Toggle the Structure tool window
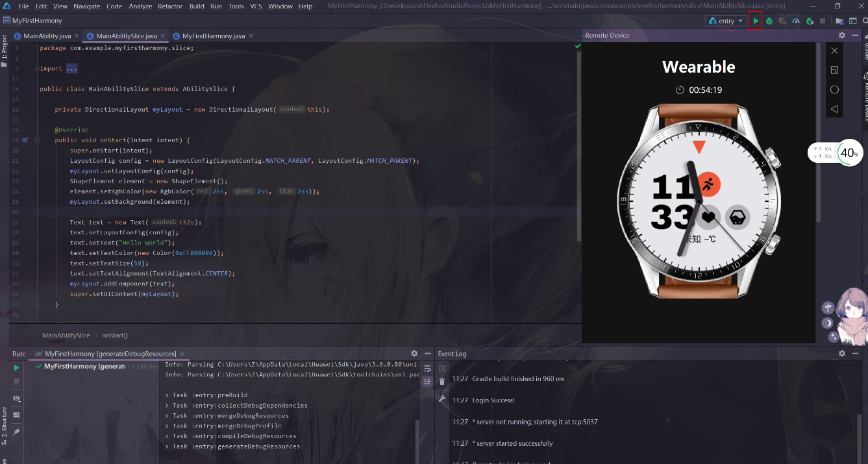The image size is (868, 464). point(4,425)
